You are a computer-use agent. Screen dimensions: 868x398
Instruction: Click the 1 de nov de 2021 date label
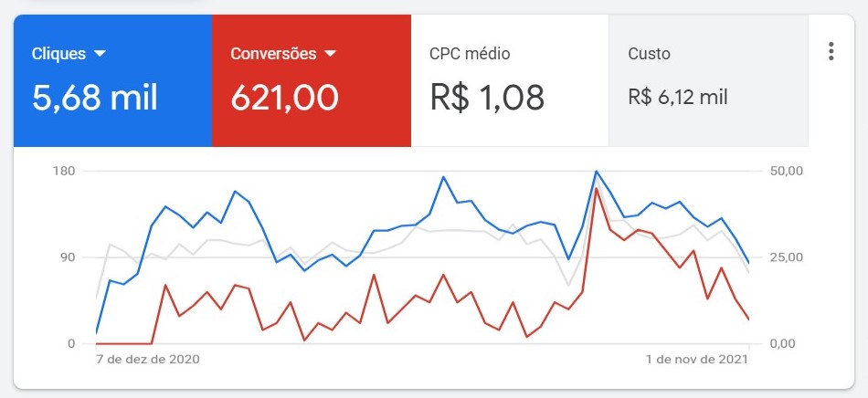coord(697,360)
